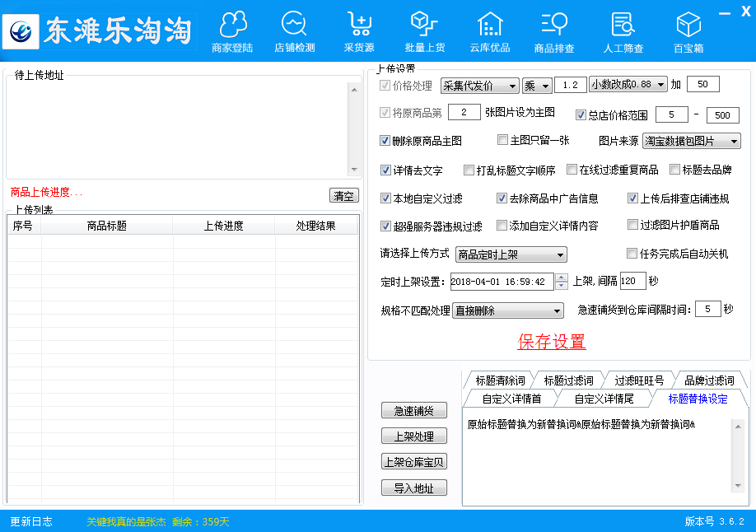Select the 自定义详情首 tab
The image size is (756, 532).
(x=511, y=399)
